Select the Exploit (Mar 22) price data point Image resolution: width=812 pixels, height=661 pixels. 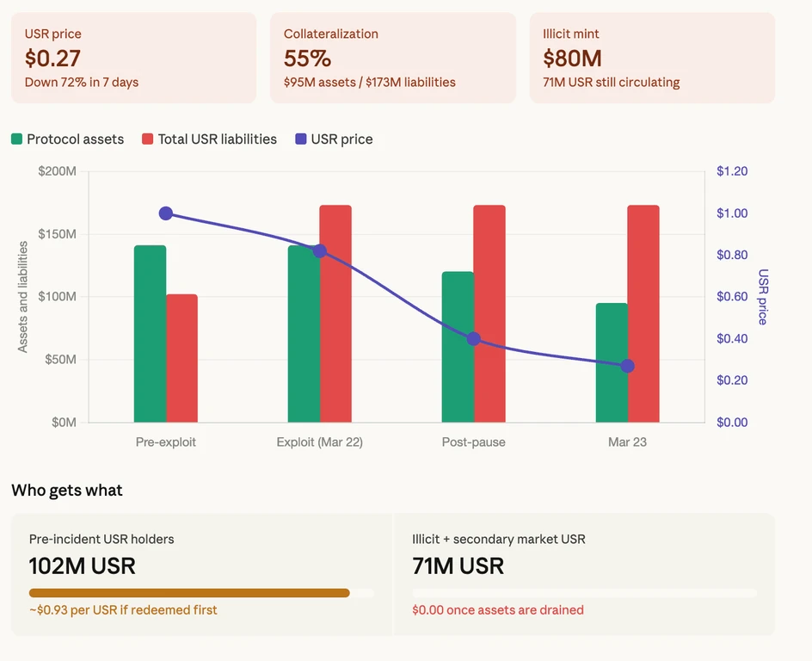(x=319, y=251)
